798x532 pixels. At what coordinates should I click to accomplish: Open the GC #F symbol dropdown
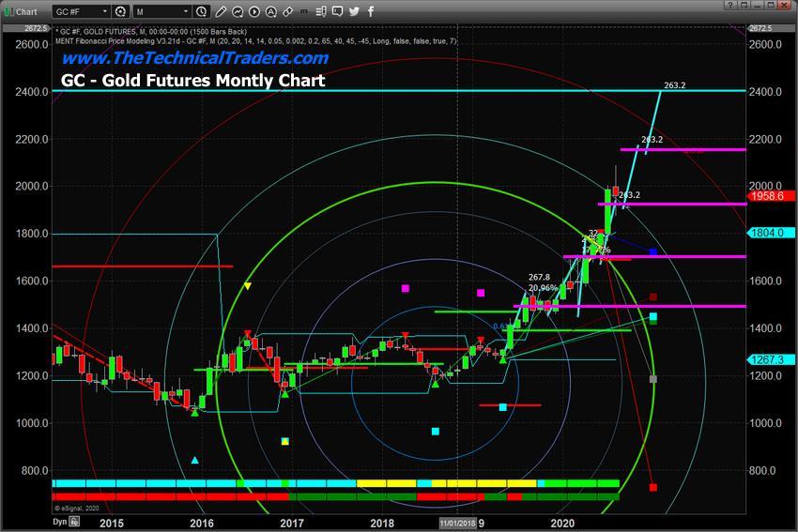point(82,11)
